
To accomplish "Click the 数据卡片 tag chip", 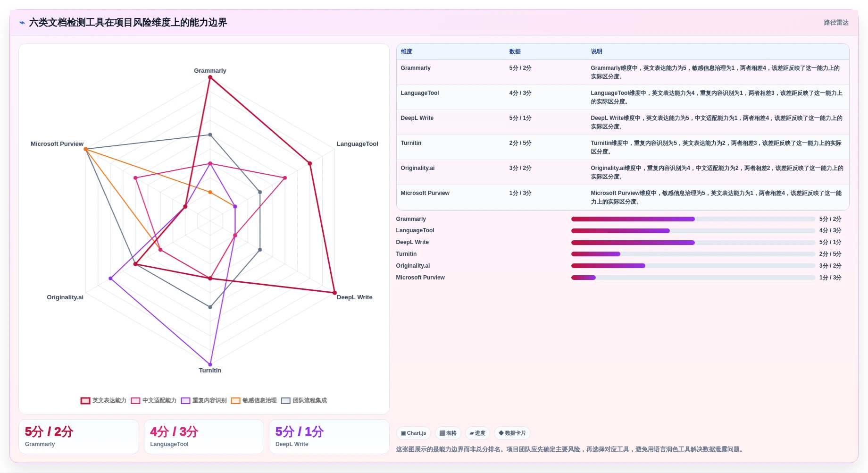I will (512, 433).
